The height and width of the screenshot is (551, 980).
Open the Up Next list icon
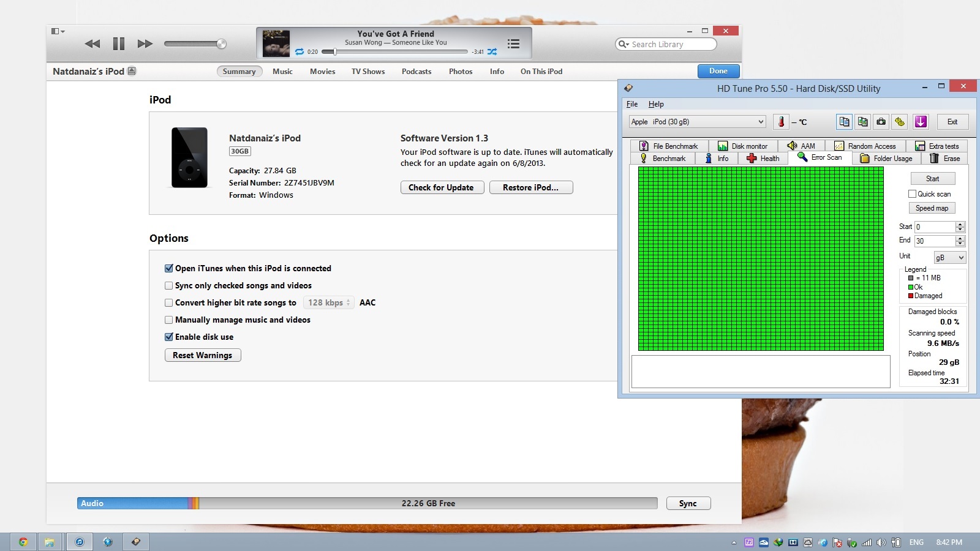coord(513,43)
